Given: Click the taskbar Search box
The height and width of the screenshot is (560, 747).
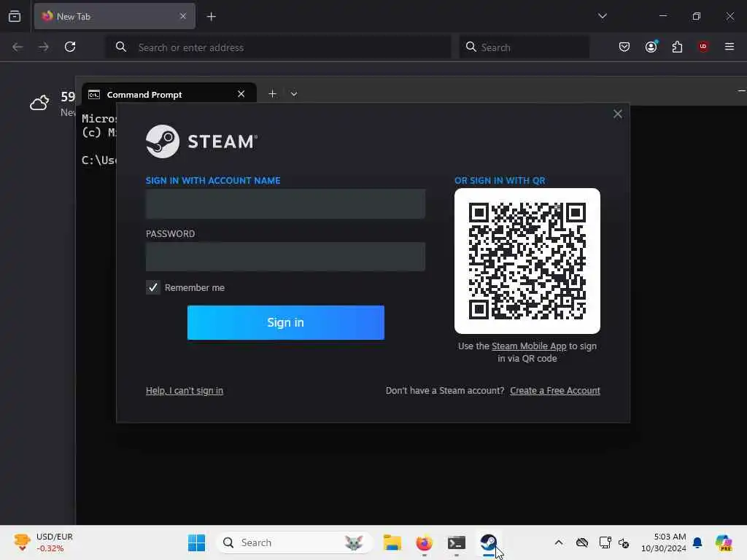Looking at the screenshot, I should (x=294, y=542).
